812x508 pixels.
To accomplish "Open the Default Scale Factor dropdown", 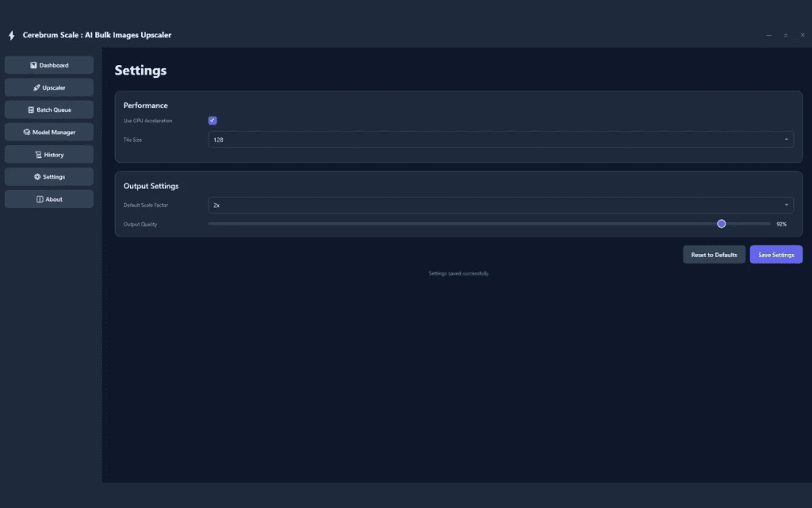I will pyautogui.click(x=501, y=206).
